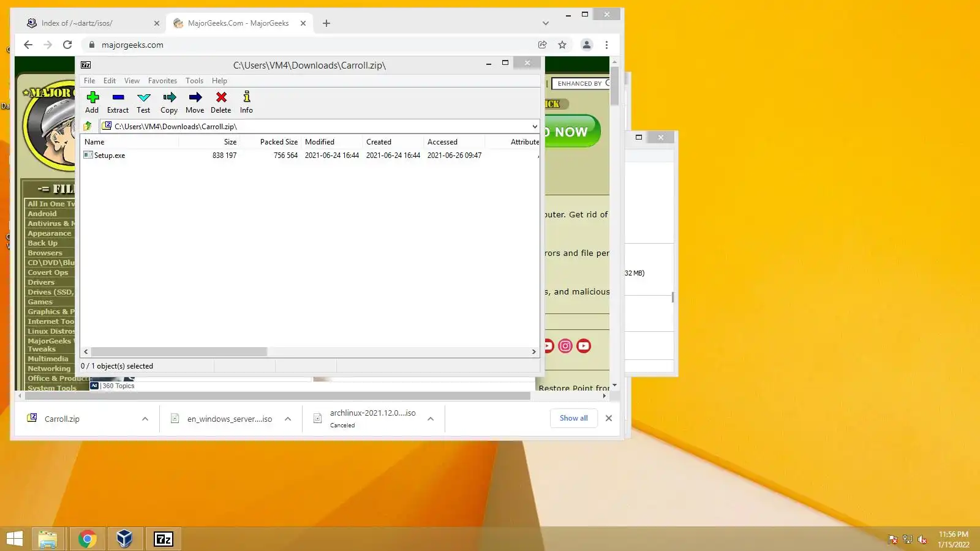Image resolution: width=980 pixels, height=551 pixels.
Task: Open a new Chrome tab
Action: click(326, 23)
